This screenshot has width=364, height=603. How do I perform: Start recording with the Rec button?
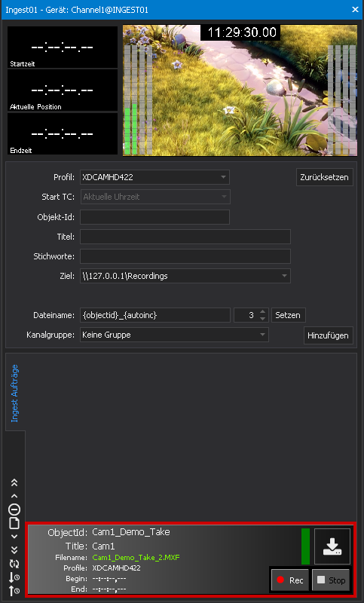click(x=290, y=580)
